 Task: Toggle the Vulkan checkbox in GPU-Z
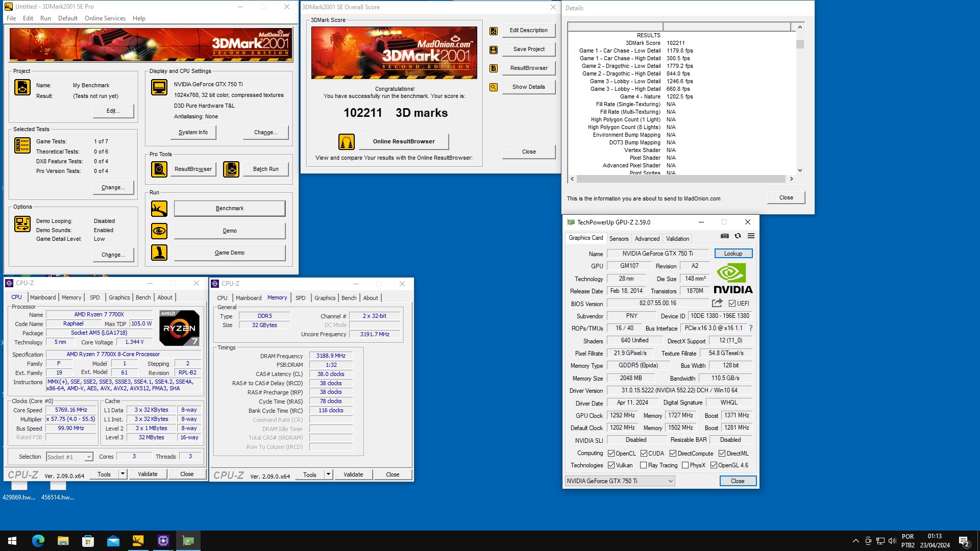pyautogui.click(x=611, y=465)
